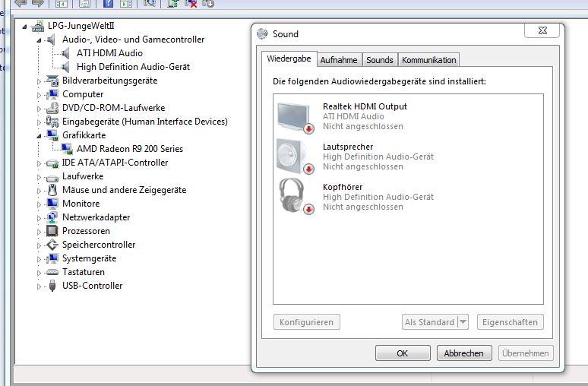Viewport: 588px width, 386px height.
Task: Click the Monitore display icon
Action: 52,204
